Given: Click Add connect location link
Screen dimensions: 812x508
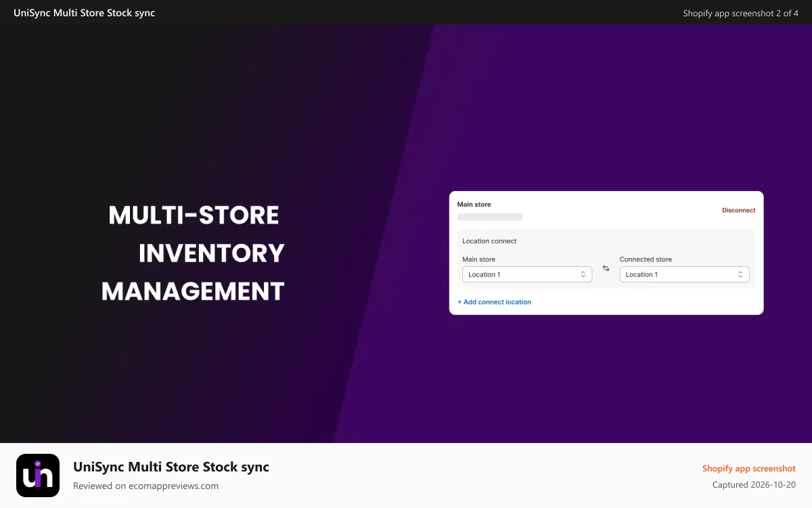Looking at the screenshot, I should 494,302.
